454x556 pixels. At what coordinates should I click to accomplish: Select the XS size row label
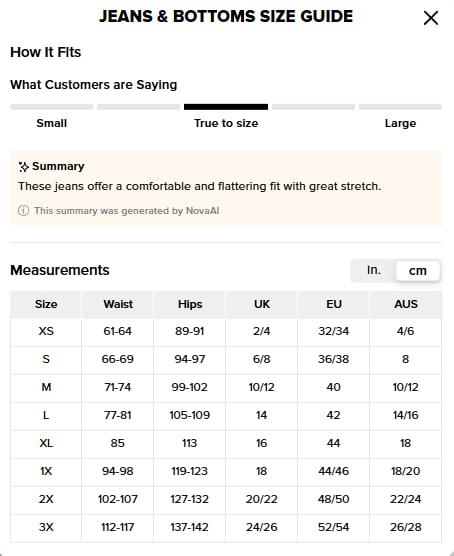(x=46, y=331)
